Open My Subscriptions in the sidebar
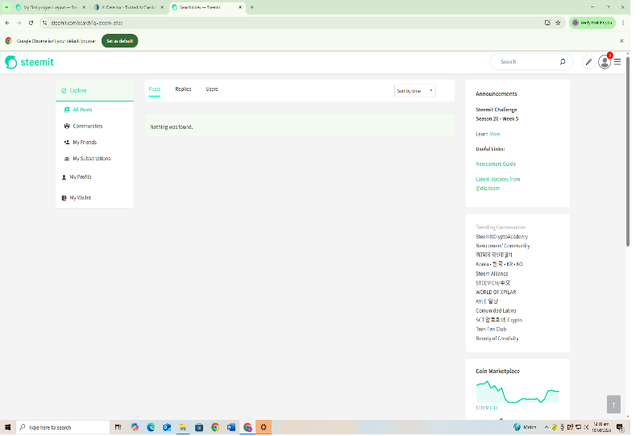This screenshot has height=436, width=640. point(87,158)
